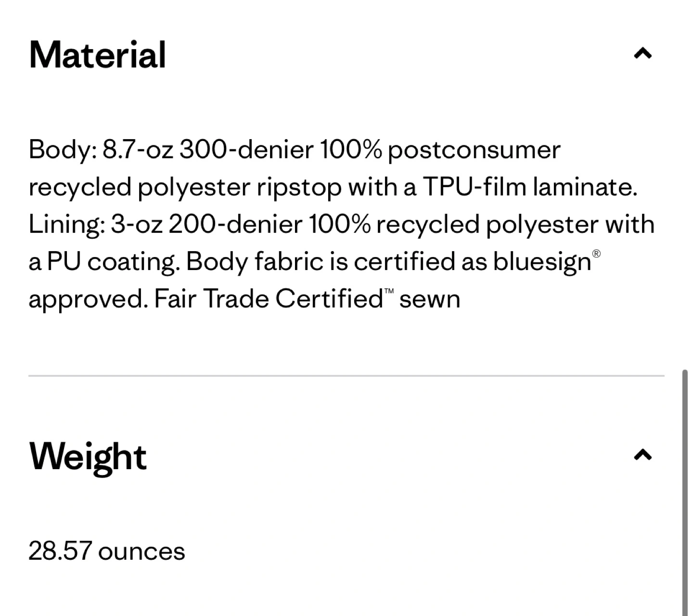The width and height of the screenshot is (693, 616).
Task: Click the TM symbol after Certified
Action: 389,291
